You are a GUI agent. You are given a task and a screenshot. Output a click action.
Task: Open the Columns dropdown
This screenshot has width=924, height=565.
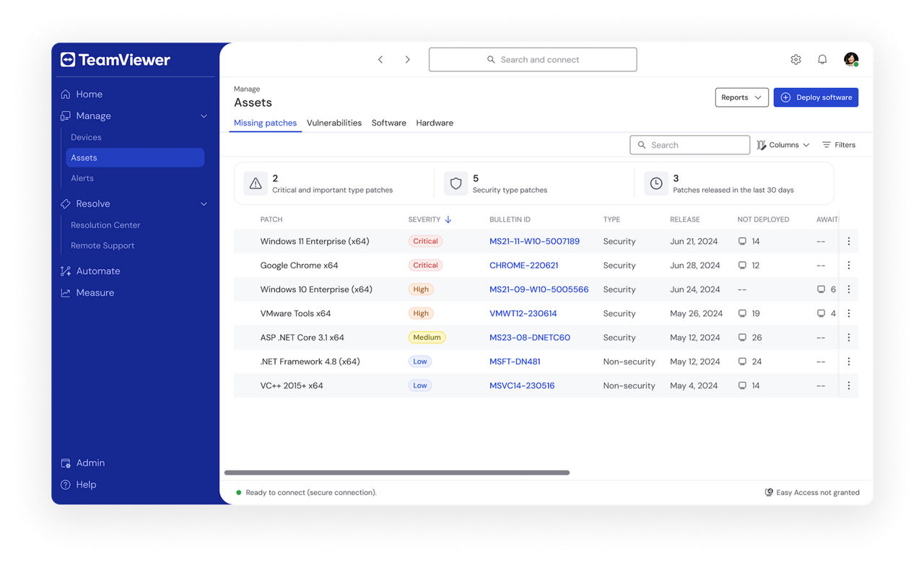click(783, 145)
